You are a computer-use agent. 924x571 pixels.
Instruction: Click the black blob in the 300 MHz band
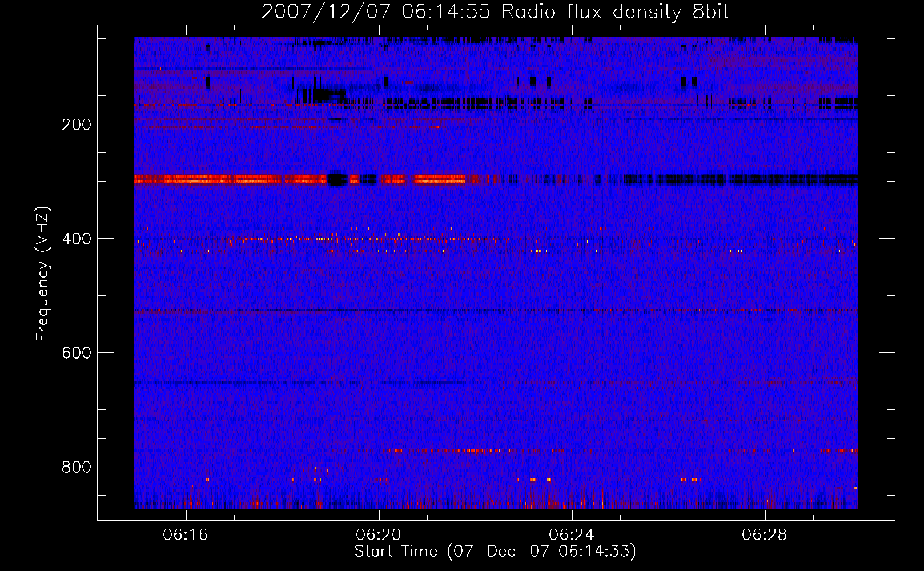click(x=337, y=179)
